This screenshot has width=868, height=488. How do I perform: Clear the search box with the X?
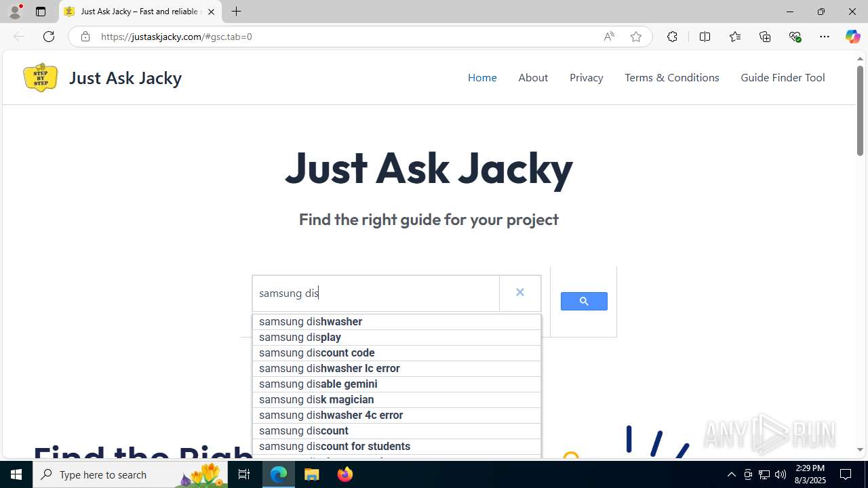(520, 292)
